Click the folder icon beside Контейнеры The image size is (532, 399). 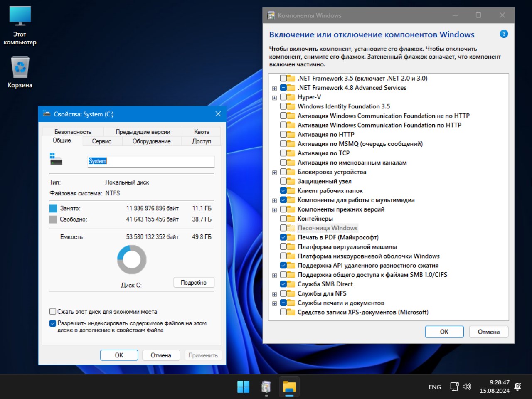point(291,219)
